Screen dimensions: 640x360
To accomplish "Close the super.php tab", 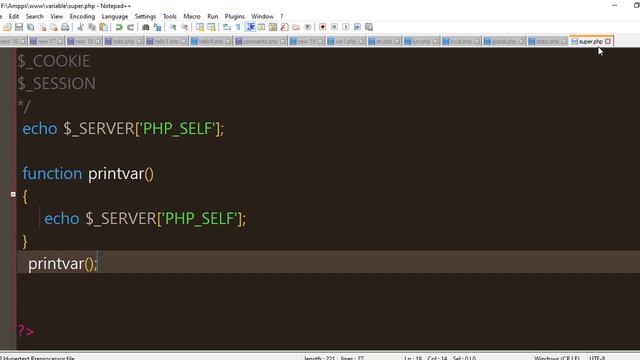I will click(x=608, y=42).
